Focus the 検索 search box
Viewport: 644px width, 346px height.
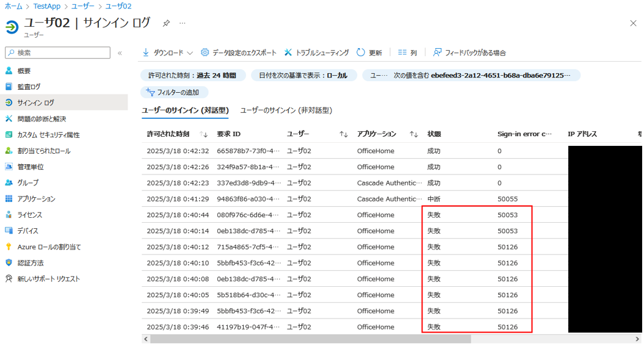[x=57, y=52]
